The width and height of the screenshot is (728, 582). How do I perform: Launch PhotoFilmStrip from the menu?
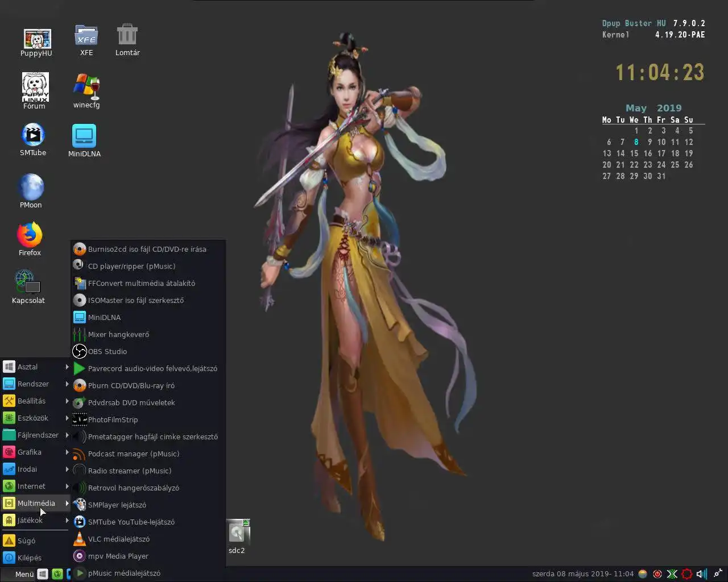pyautogui.click(x=148, y=419)
